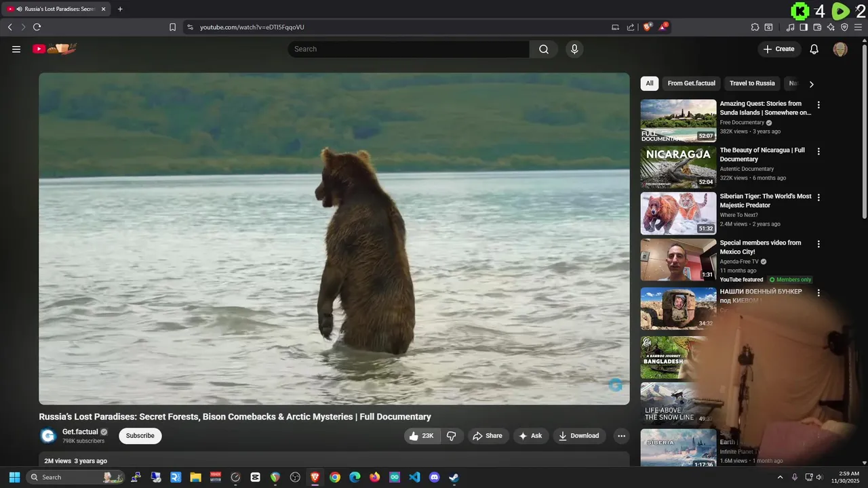Screen dimensions: 868x488
Task: Open Steam from the taskbar
Action: point(454,477)
